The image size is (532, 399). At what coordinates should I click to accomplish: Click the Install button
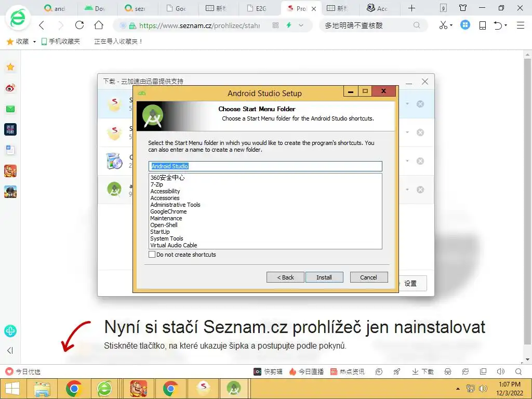(x=324, y=277)
